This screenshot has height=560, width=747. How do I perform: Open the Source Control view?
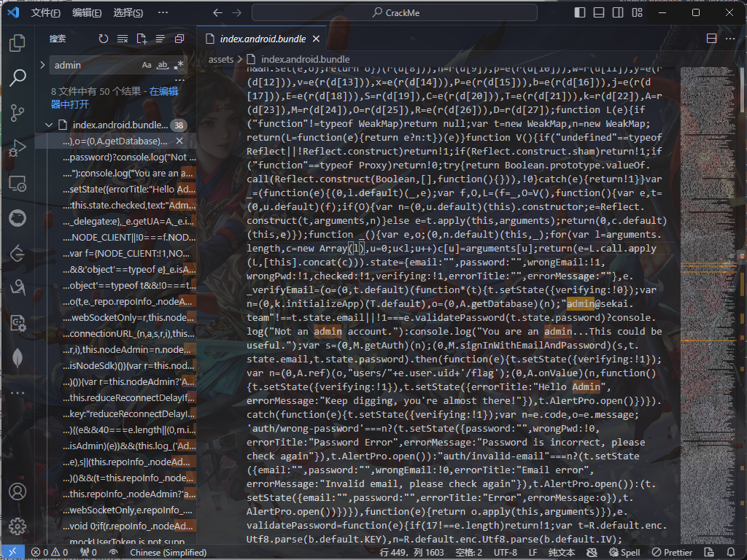pos(18,112)
